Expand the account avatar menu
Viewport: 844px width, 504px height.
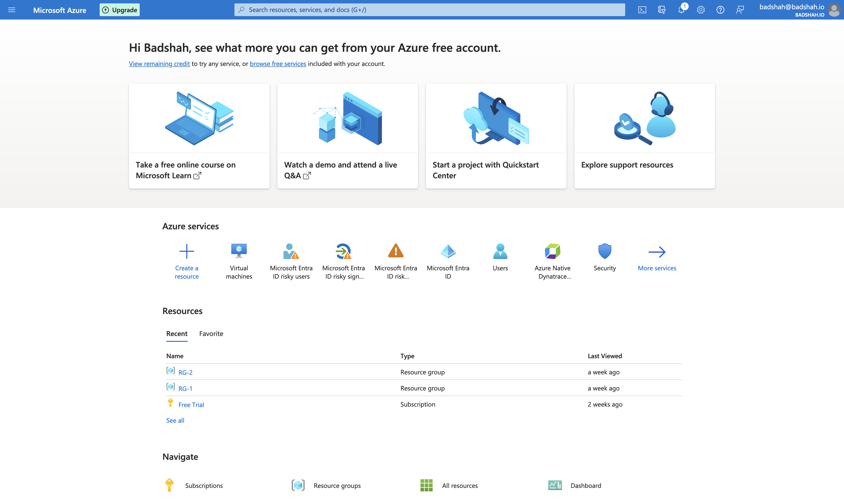834,10
